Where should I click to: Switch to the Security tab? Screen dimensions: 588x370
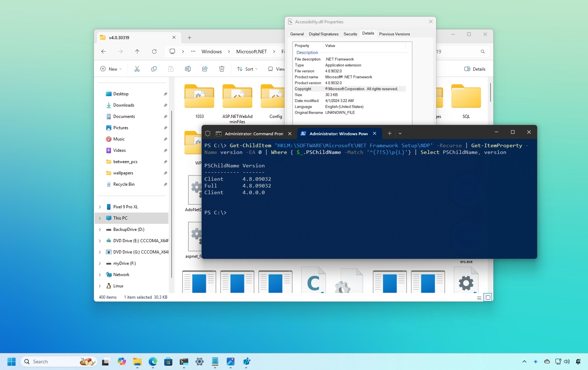click(x=350, y=34)
